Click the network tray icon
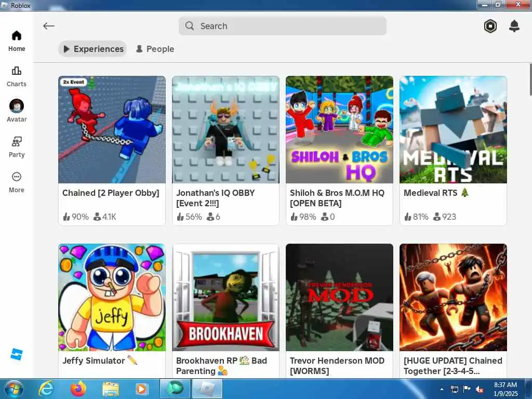Viewport: 532px width, 399px height. pos(454,389)
